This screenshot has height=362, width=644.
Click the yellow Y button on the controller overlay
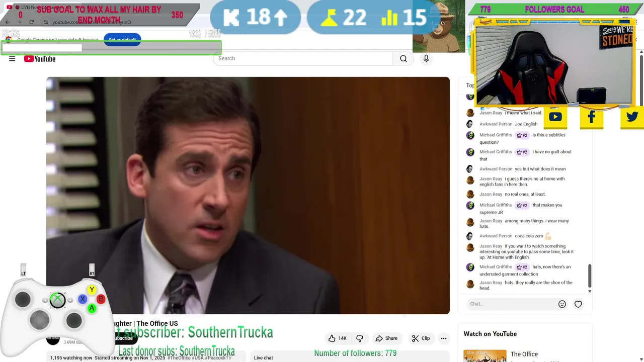click(x=92, y=290)
